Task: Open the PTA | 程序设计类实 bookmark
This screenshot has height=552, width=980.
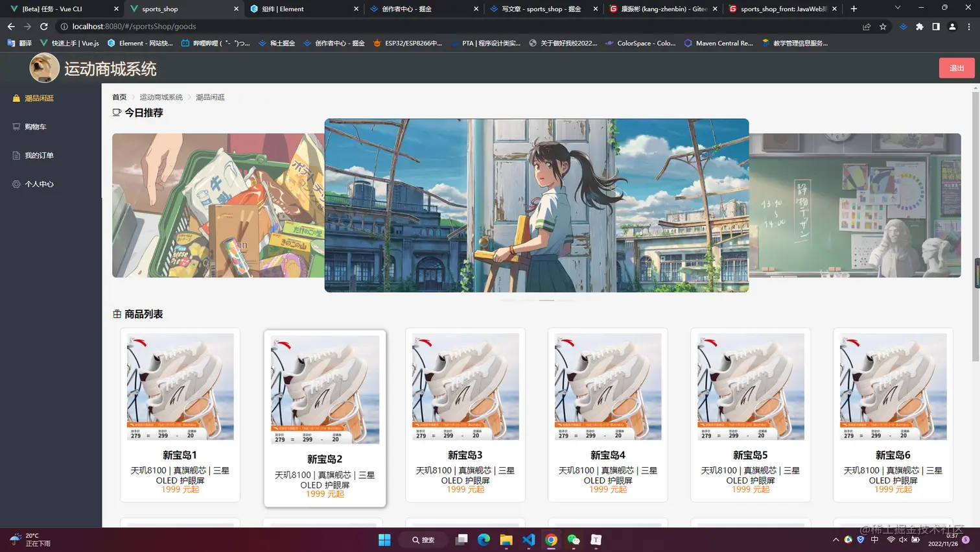Action: [x=486, y=43]
